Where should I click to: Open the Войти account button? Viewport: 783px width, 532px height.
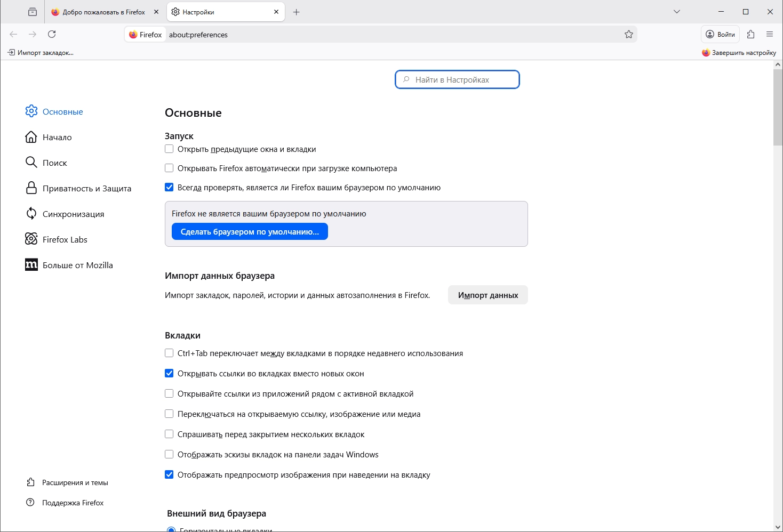click(720, 34)
